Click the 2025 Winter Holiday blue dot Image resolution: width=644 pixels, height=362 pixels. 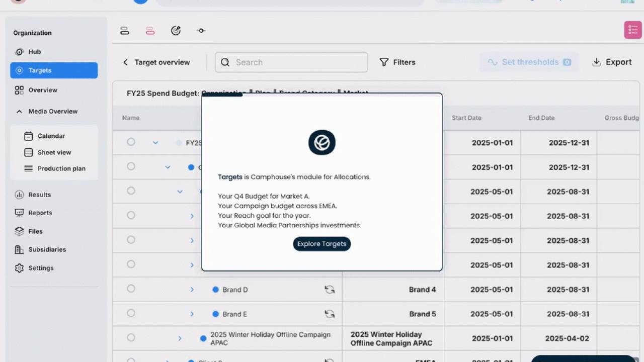203,339
